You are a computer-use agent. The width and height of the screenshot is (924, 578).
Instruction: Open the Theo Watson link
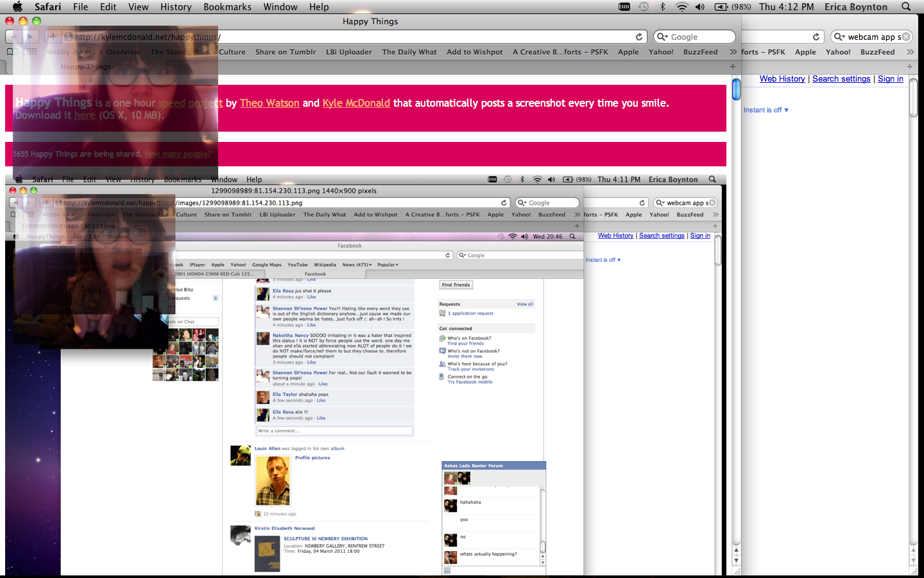[x=269, y=103]
